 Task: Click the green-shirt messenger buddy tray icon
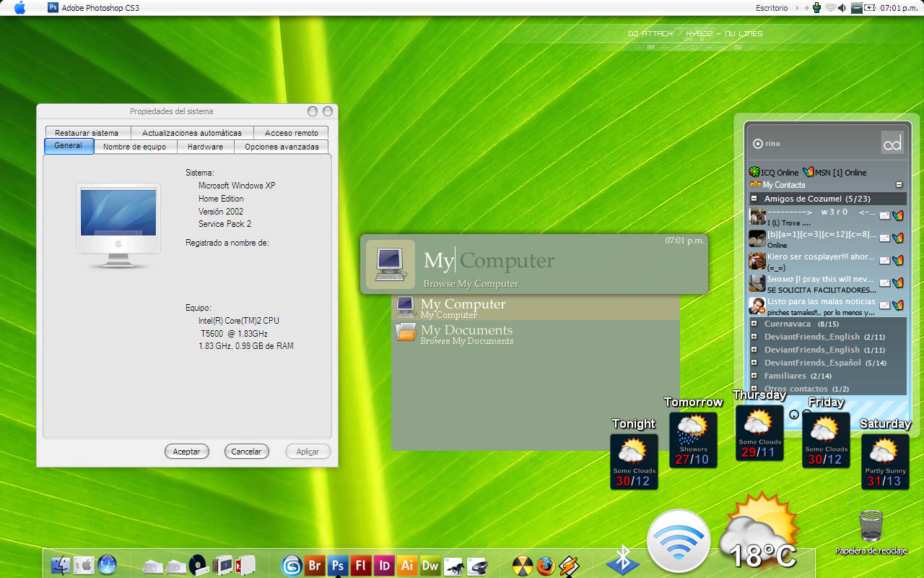coord(816,8)
